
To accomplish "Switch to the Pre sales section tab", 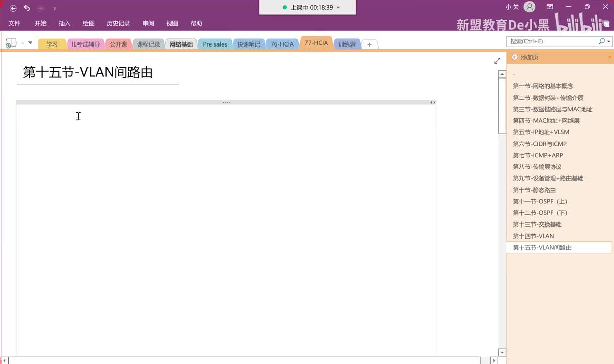I will click(x=215, y=44).
